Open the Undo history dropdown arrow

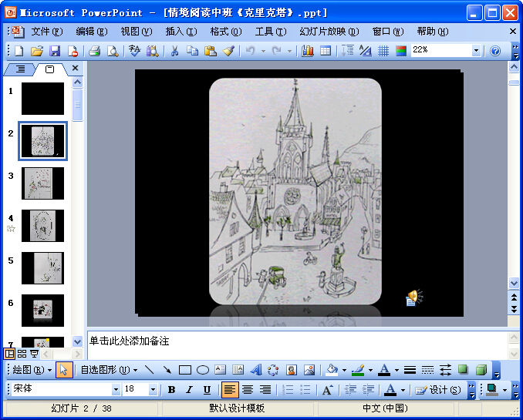click(x=263, y=51)
